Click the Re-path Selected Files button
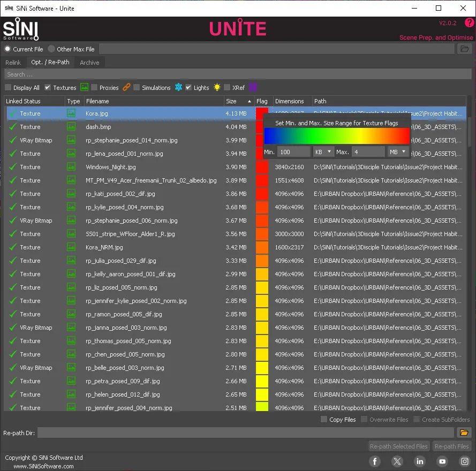This screenshot has width=476, height=471. pos(398,446)
